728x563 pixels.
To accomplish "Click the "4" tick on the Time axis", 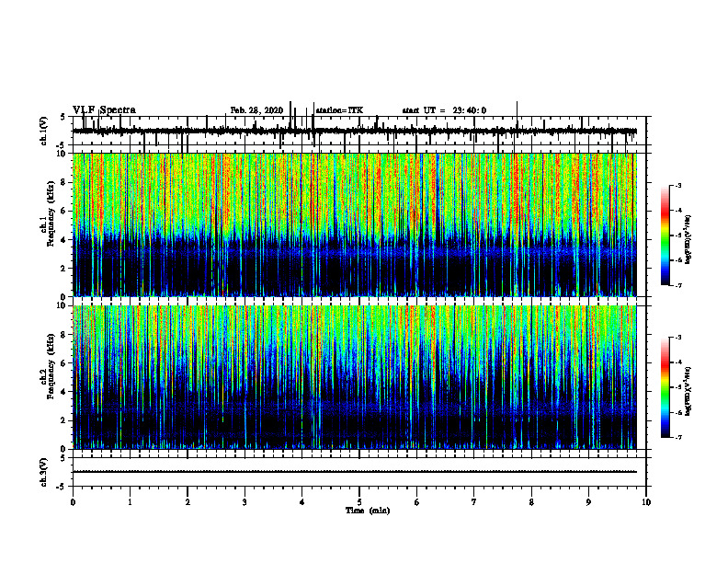I will click(302, 502).
